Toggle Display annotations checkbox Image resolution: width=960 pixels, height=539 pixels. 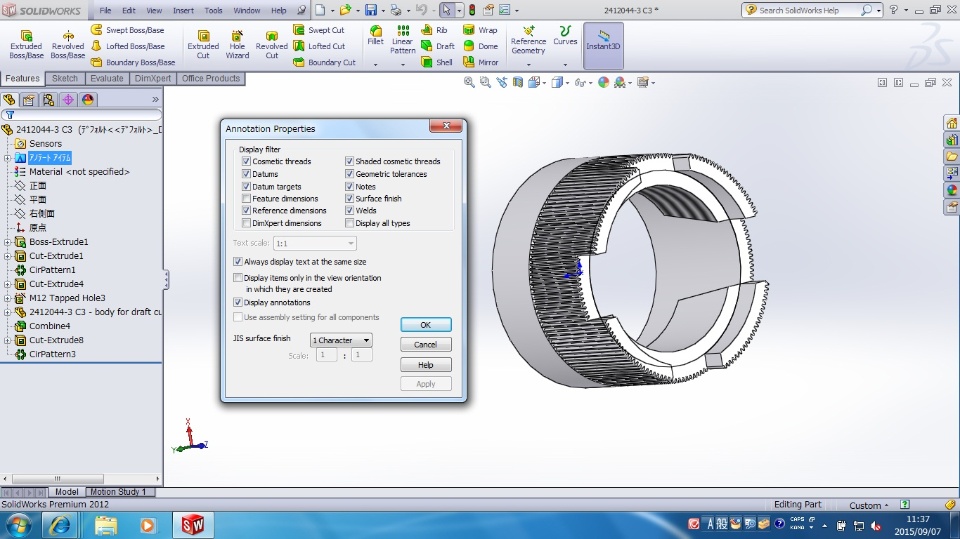pyautogui.click(x=238, y=302)
